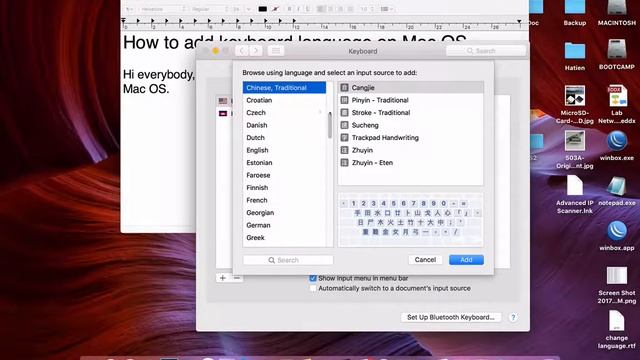Select Chinese, Traditional language
This screenshot has width=640, height=360.
click(x=284, y=88)
